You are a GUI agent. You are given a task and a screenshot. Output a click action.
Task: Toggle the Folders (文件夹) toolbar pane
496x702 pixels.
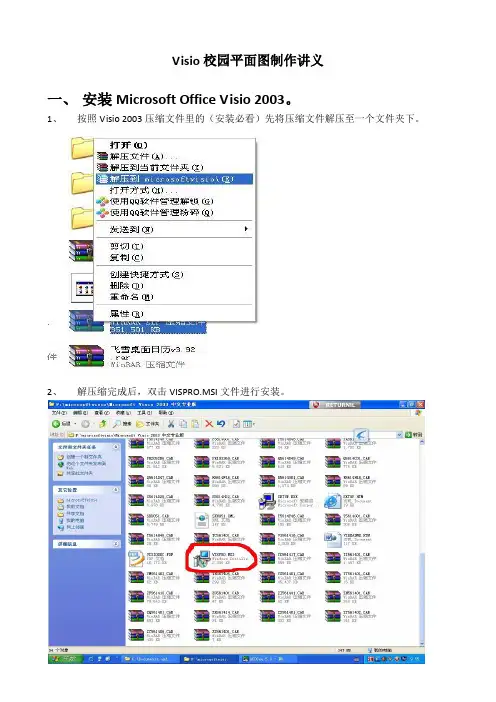(148, 424)
